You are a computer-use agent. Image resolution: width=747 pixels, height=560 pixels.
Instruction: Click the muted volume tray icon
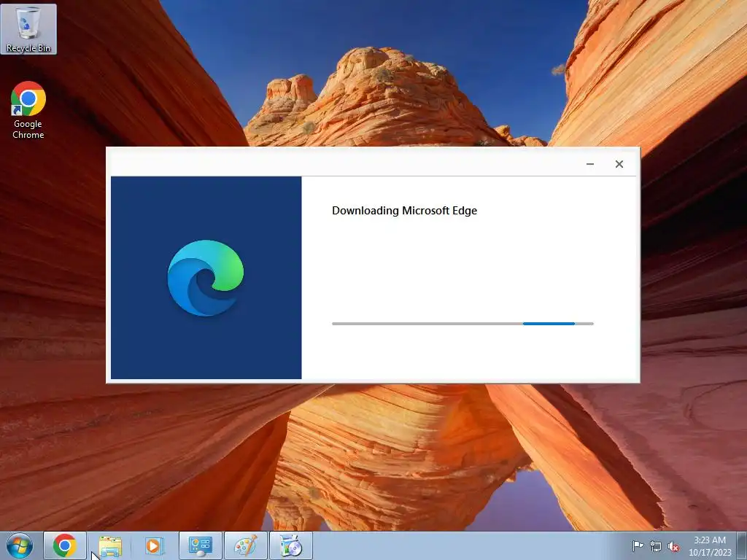coord(673,546)
